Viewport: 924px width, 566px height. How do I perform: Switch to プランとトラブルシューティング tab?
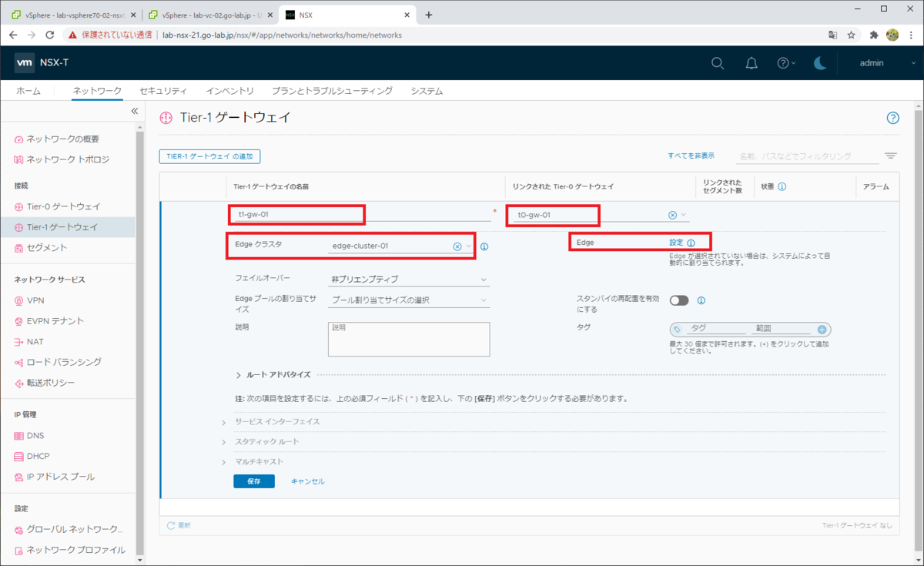[x=332, y=91]
